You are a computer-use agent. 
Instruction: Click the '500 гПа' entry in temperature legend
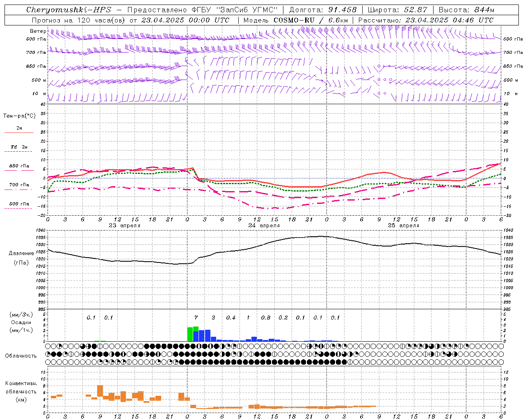tap(19, 204)
